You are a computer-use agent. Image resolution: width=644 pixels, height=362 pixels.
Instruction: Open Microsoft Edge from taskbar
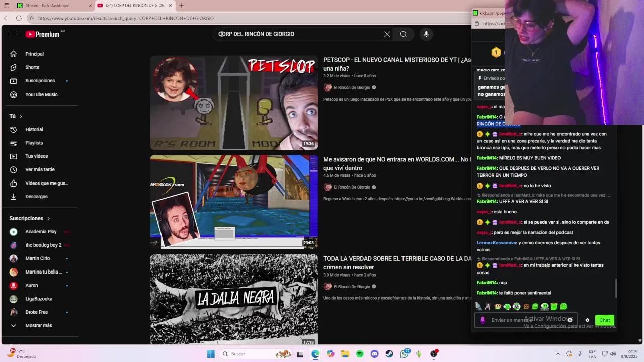pyautogui.click(x=315, y=354)
